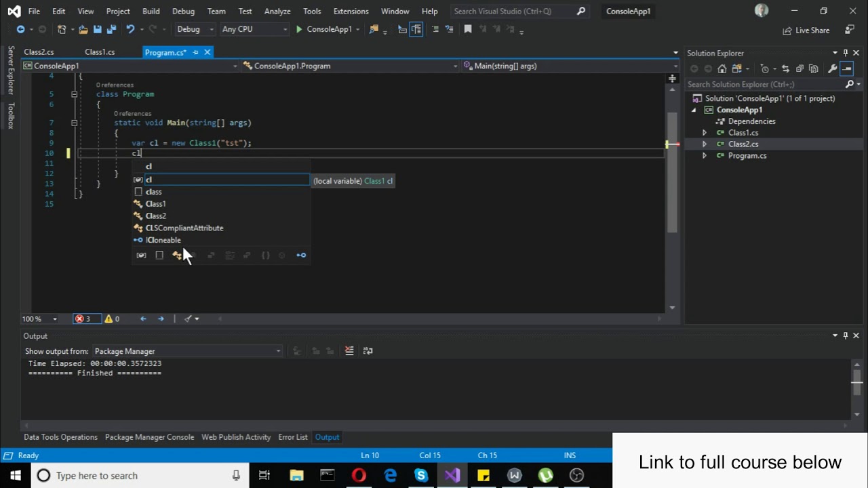Open the Error List panel tab
This screenshot has width=868, height=488.
click(292, 437)
